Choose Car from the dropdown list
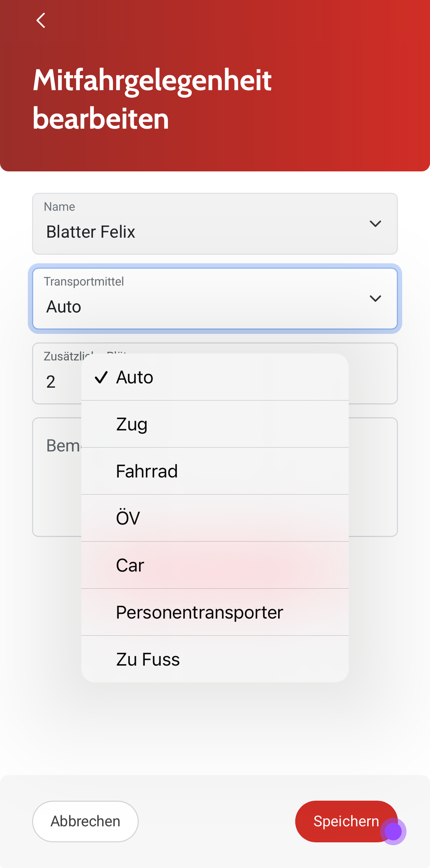Image resolution: width=430 pixels, height=868 pixels. [x=215, y=565]
